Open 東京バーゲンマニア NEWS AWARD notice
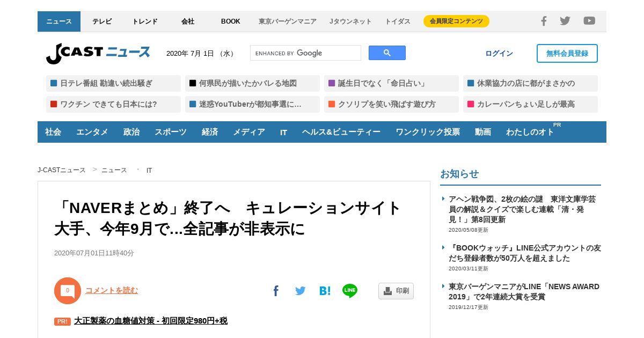Screen dimensions: 644x338 (524, 291)
